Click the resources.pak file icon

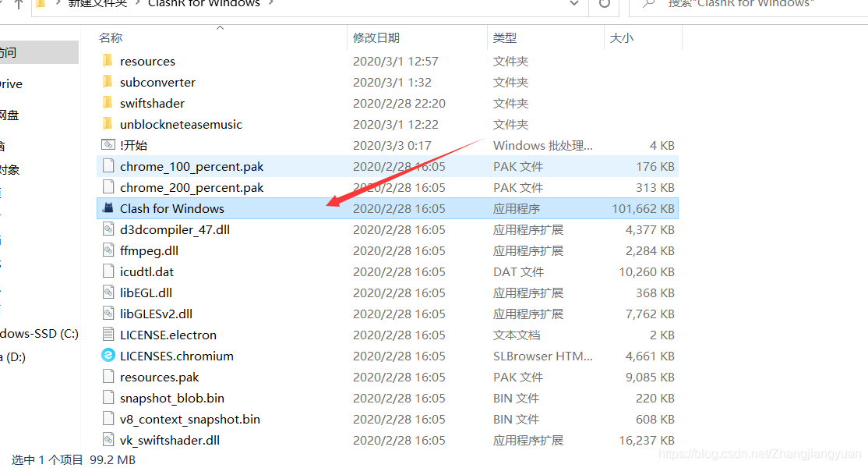tap(108, 376)
